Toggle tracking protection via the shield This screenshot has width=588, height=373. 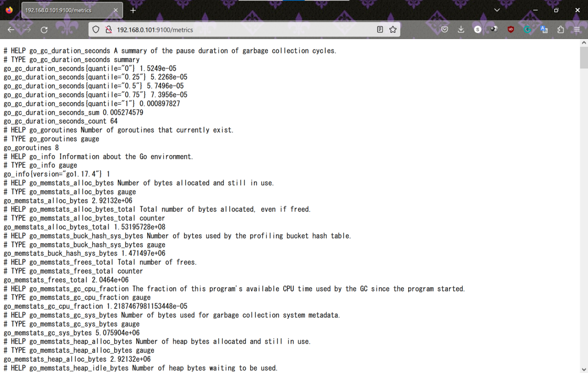click(96, 29)
